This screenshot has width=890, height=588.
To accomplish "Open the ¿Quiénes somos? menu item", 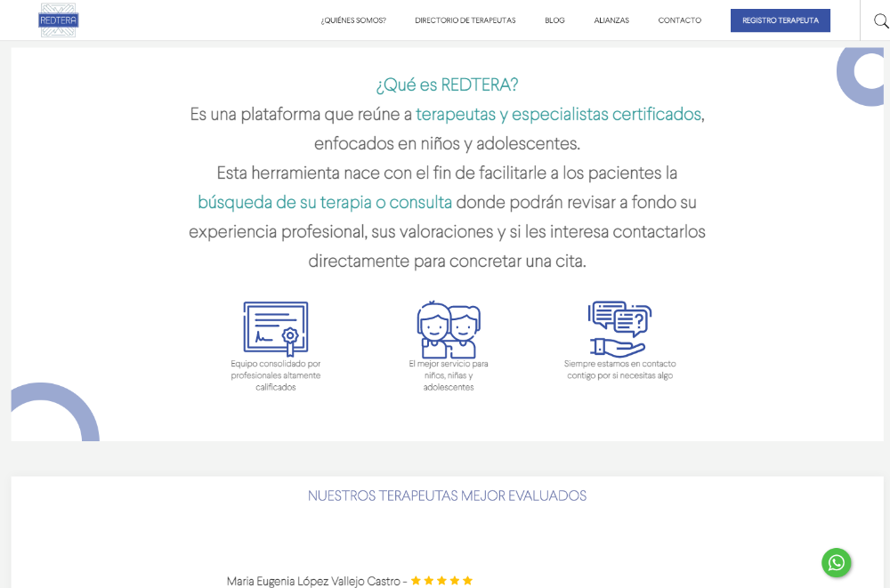I will coord(353,20).
